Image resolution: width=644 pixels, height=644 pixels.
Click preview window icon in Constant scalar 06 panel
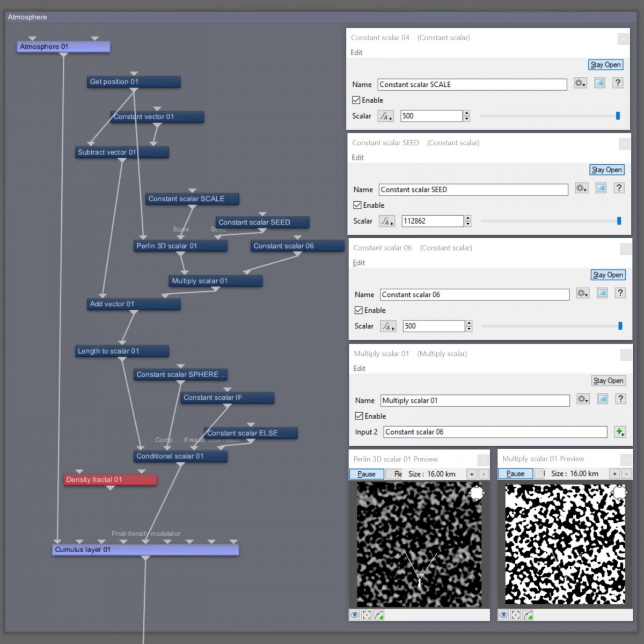(602, 294)
